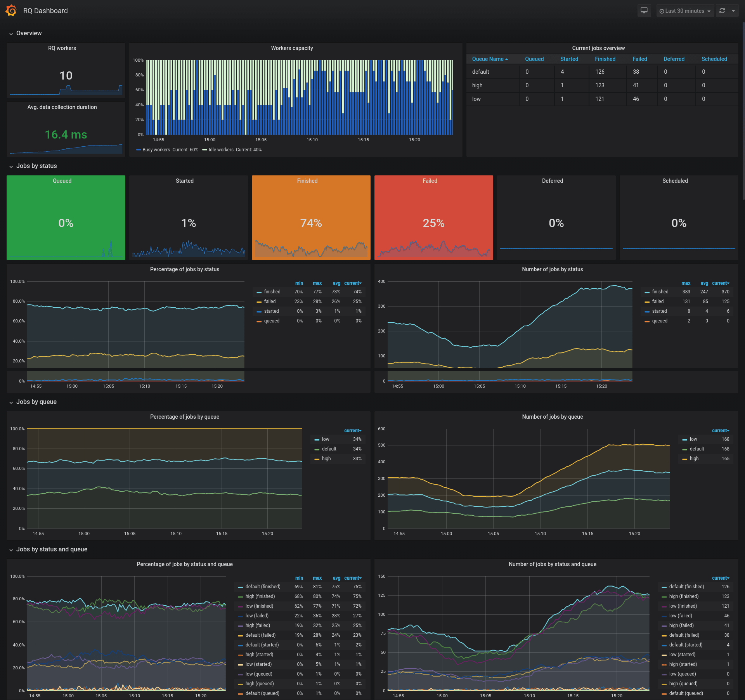Open the Started stat panel title
This screenshot has width=745, height=700.
(185, 181)
